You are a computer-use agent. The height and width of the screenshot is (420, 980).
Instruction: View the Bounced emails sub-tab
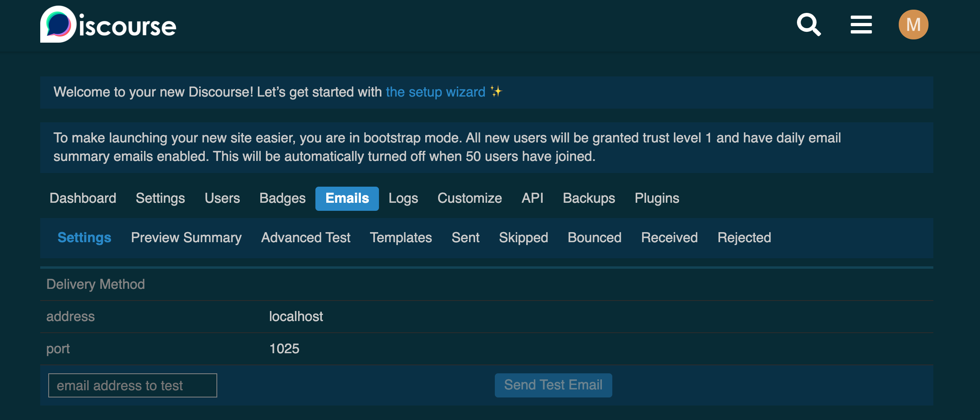click(594, 238)
